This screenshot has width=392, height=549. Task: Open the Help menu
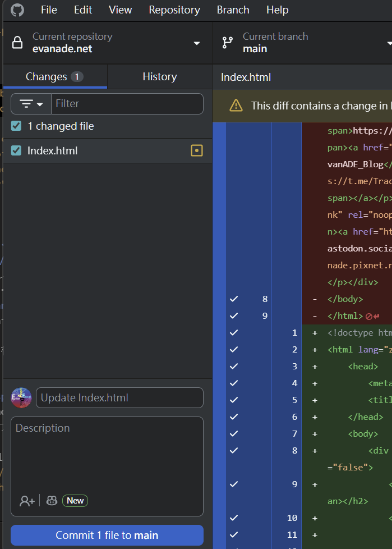coord(277,10)
